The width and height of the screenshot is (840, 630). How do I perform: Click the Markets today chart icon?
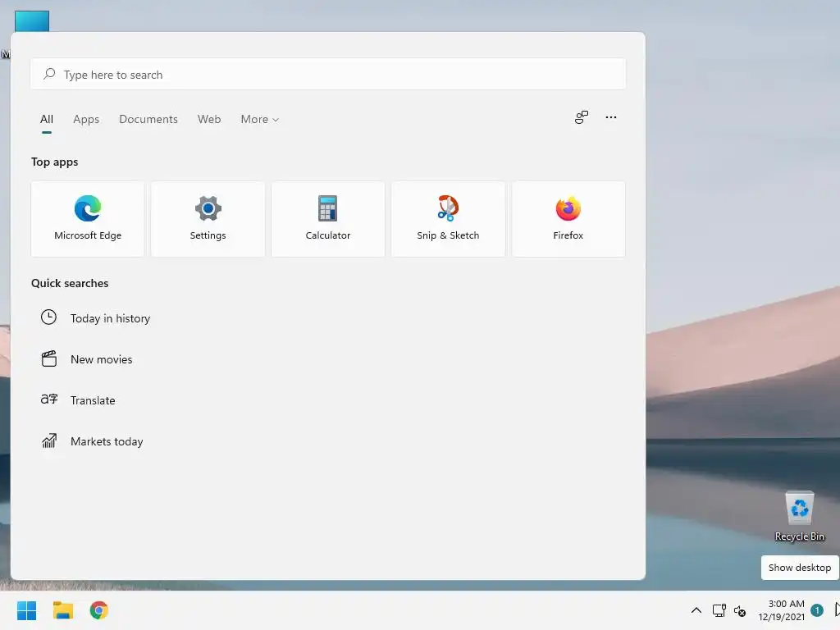[x=48, y=441]
